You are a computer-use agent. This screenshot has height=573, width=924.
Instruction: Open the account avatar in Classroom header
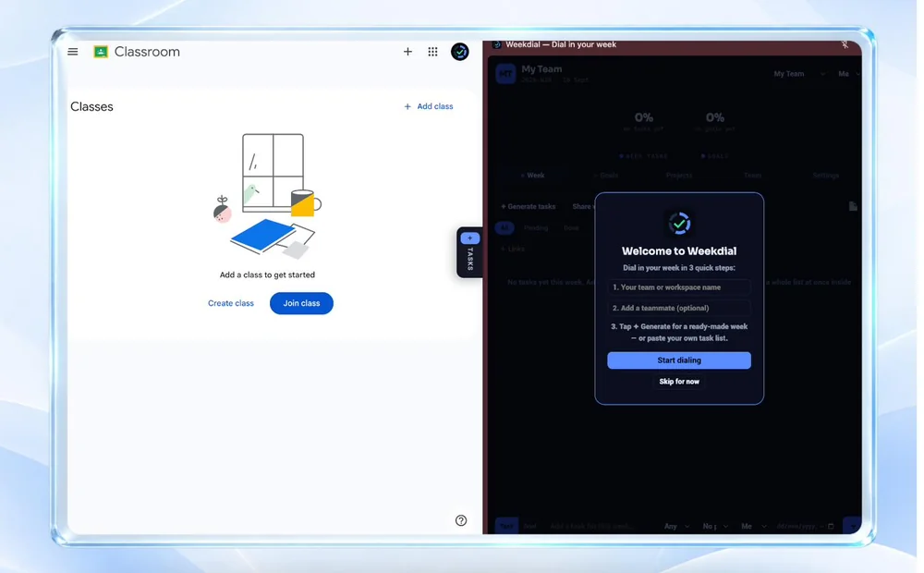coord(459,52)
